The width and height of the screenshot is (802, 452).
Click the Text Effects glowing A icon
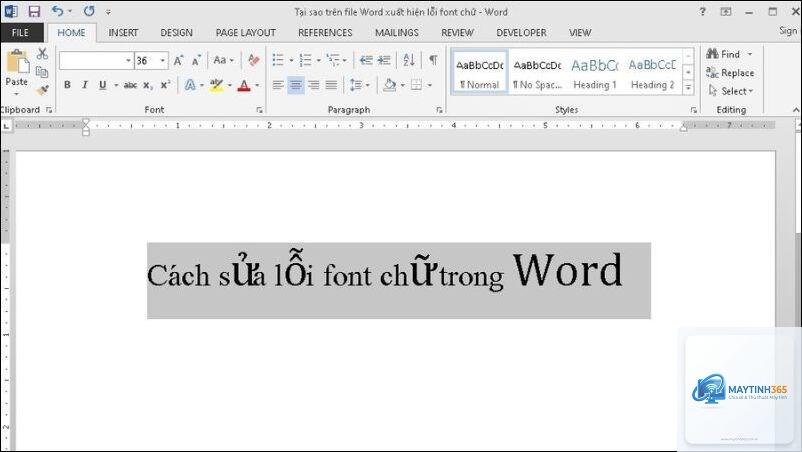pos(190,85)
